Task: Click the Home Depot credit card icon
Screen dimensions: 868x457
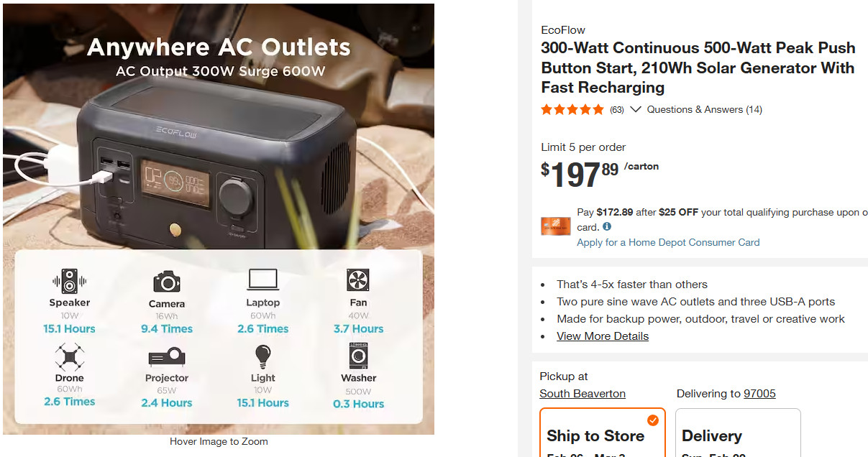Action: point(555,226)
